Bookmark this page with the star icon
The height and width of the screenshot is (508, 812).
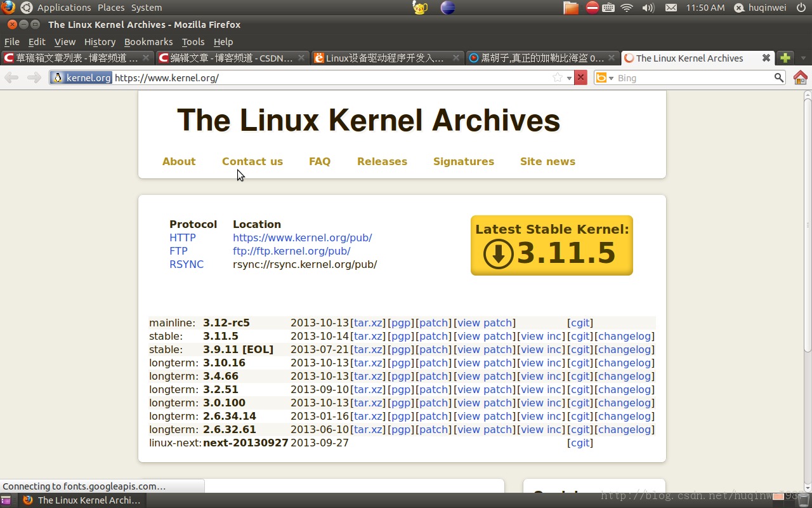558,77
